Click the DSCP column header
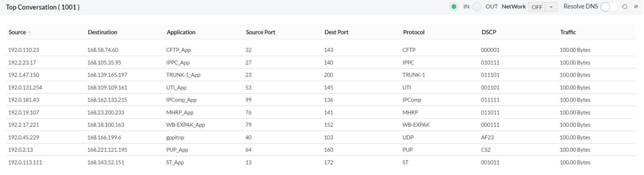This screenshot has height=175, width=644. 489,32
